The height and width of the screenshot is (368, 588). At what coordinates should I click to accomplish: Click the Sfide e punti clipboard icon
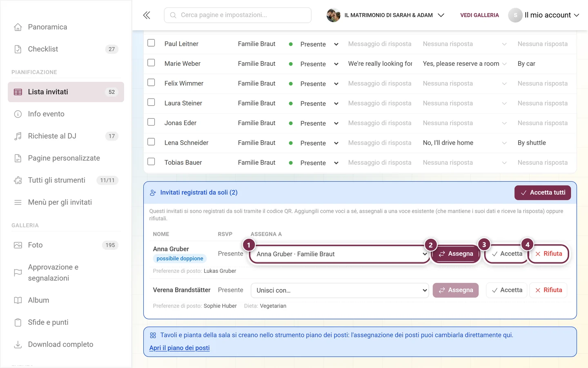coord(18,323)
